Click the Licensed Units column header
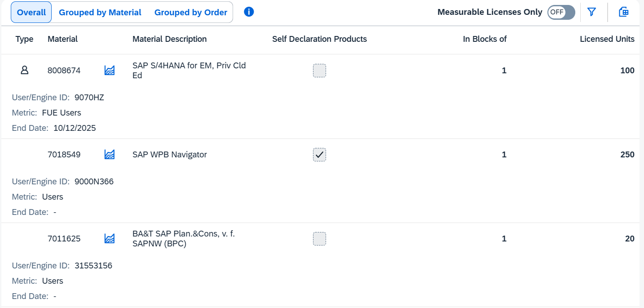Image resolution: width=644 pixels, height=308 pixels. click(x=607, y=39)
